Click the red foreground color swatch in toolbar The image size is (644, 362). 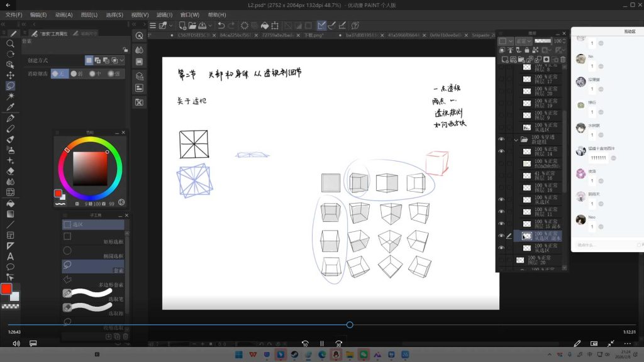[x=6, y=289]
